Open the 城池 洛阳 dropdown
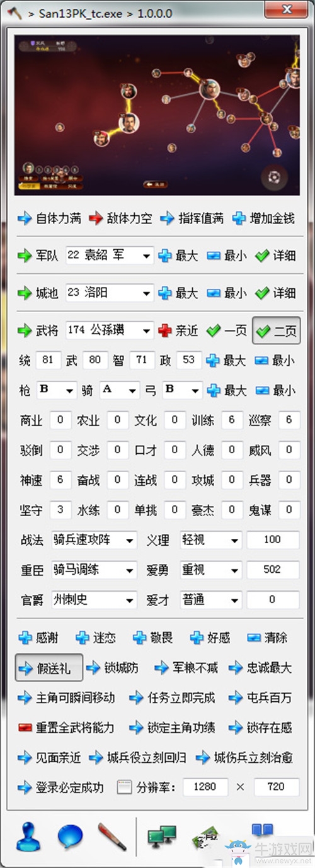 click(110, 293)
